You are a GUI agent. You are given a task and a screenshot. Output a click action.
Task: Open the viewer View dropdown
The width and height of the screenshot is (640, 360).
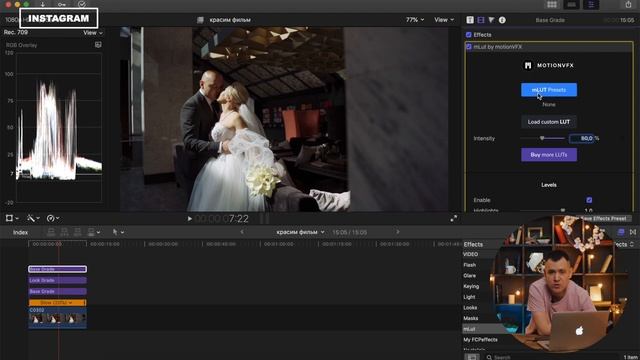click(x=444, y=20)
